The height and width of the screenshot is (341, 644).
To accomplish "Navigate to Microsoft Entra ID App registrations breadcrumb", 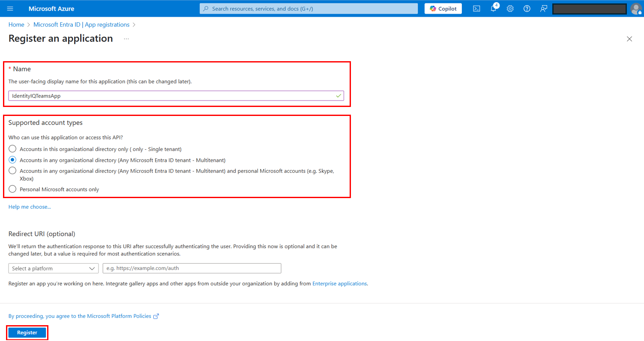I will [x=81, y=25].
